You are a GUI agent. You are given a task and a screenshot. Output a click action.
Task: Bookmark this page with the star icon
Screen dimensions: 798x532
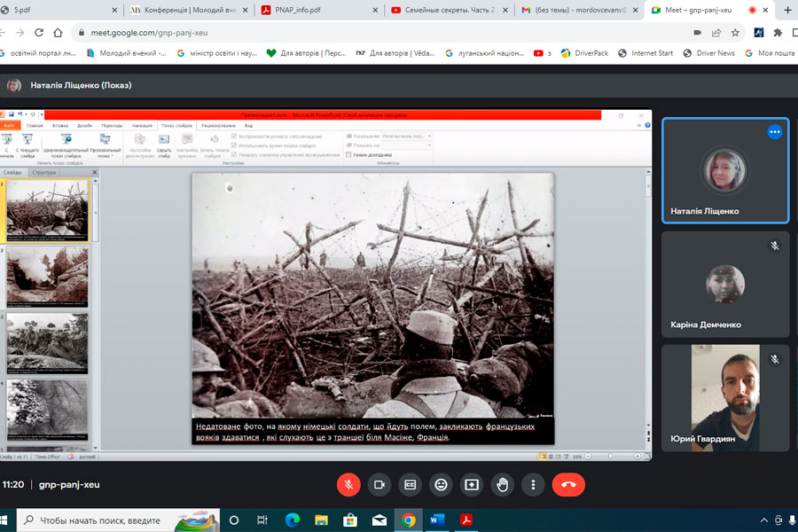pyautogui.click(x=735, y=33)
